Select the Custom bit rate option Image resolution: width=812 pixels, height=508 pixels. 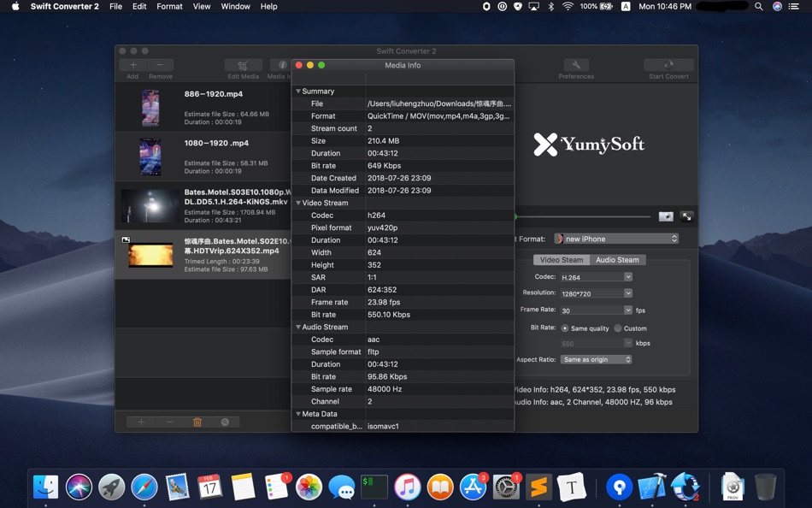617,328
